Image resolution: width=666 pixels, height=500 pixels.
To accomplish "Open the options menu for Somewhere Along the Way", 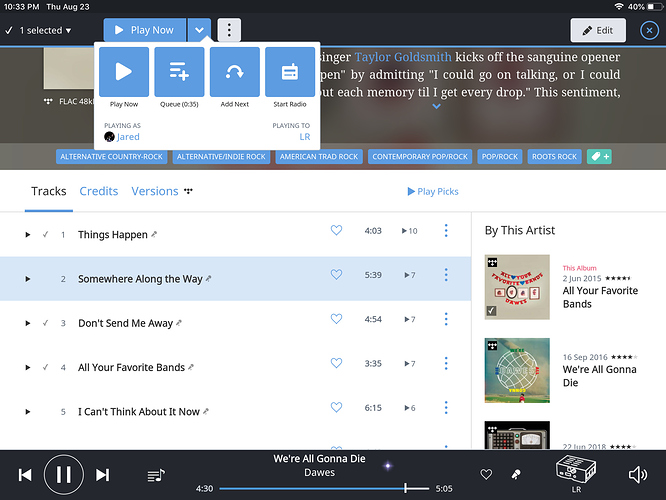I will [x=446, y=275].
